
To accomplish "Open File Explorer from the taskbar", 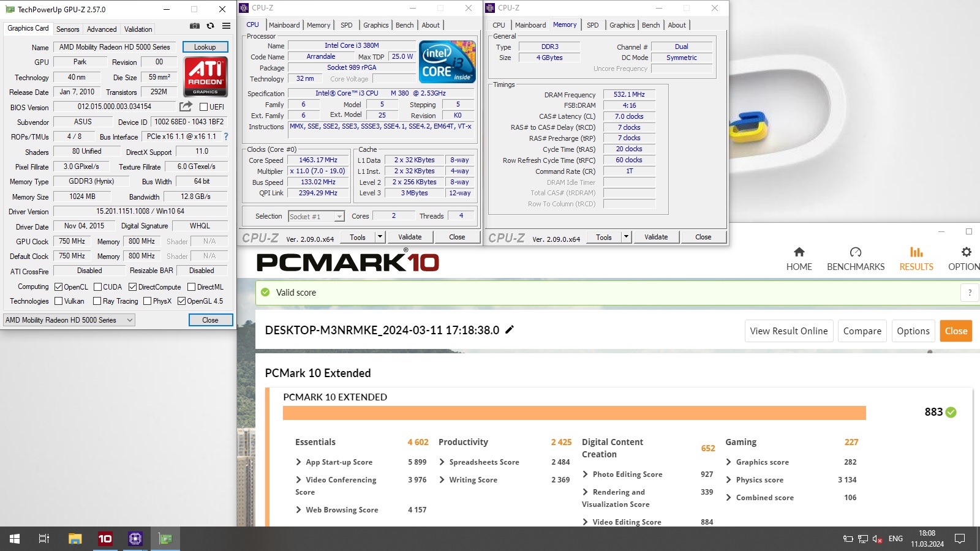I will tap(75, 539).
